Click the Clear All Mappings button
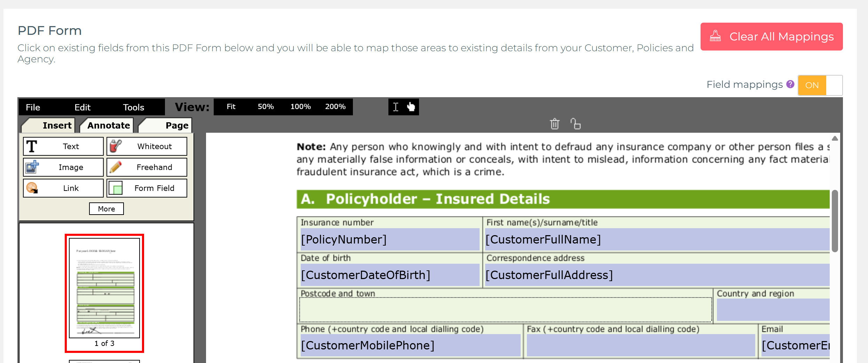 tap(771, 36)
